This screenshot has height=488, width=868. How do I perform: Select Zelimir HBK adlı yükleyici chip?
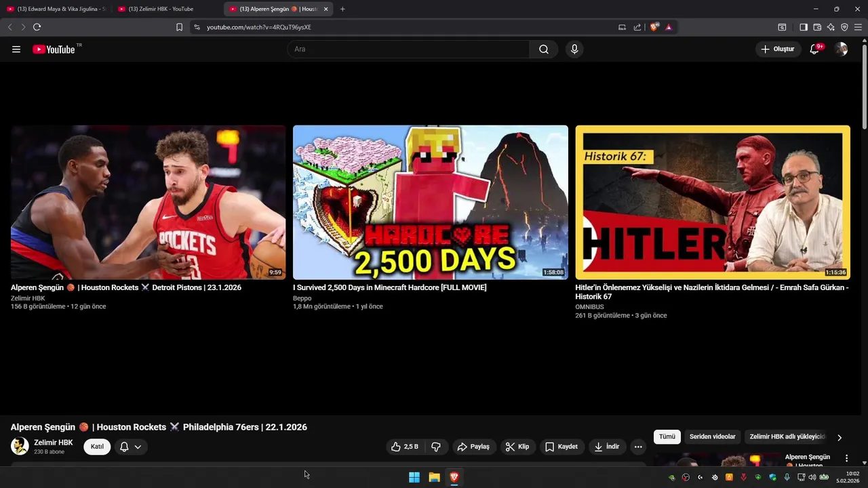787,437
